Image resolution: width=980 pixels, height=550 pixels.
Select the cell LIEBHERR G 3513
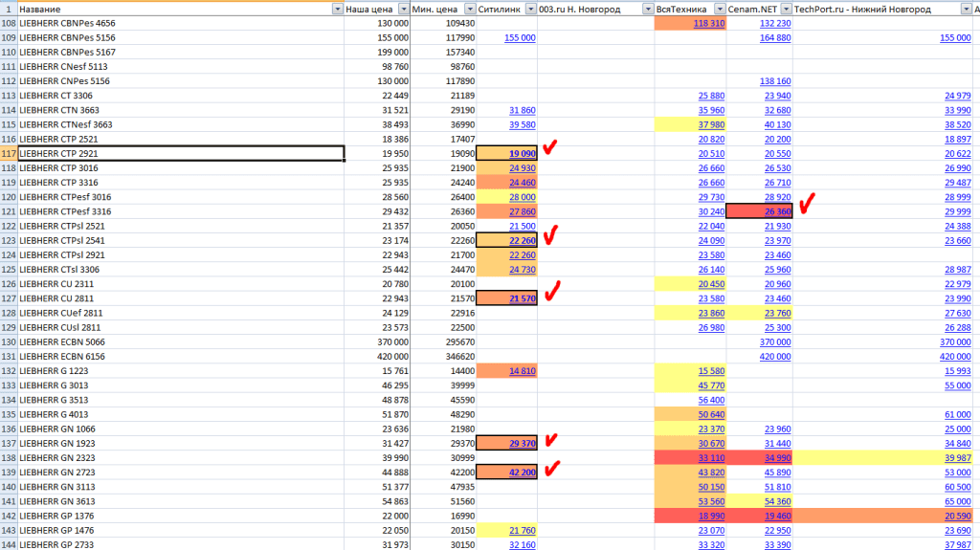click(x=181, y=400)
